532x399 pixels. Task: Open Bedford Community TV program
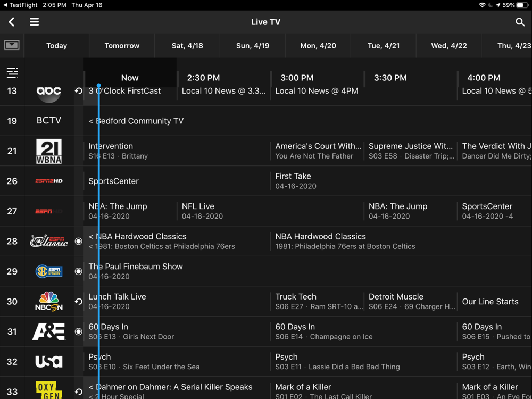[307, 121]
